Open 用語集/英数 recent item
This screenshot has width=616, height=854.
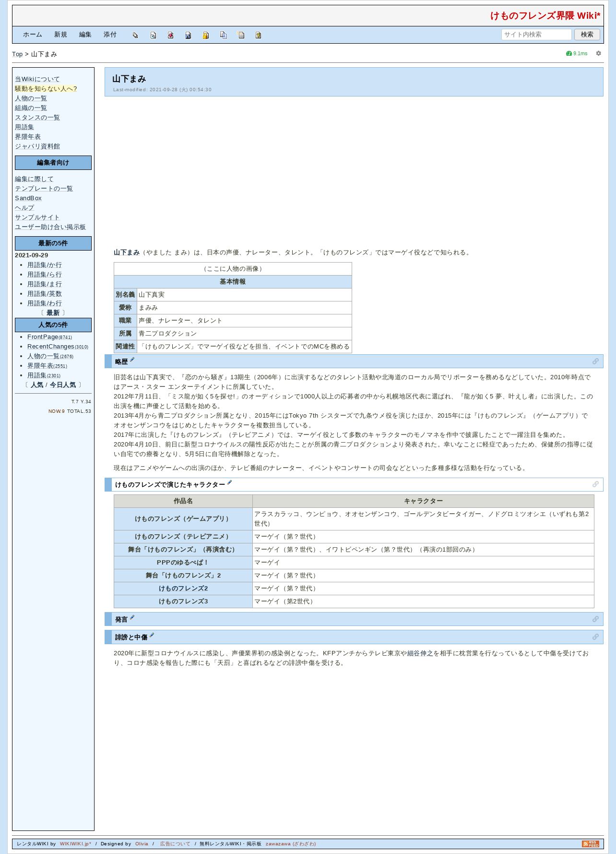coord(45,294)
